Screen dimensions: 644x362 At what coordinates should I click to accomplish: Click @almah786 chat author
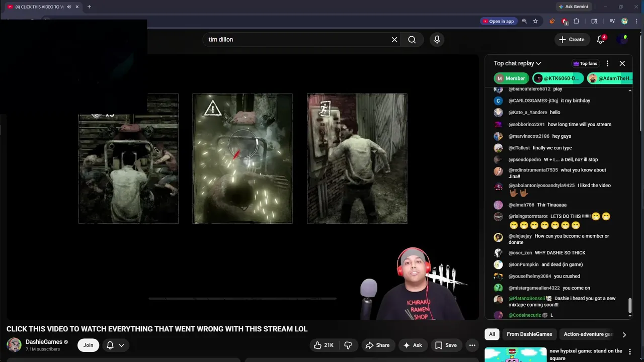[x=521, y=205]
